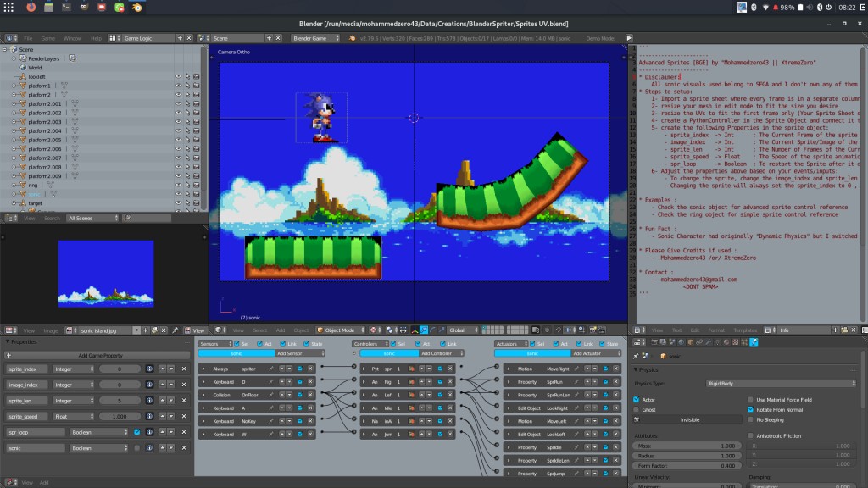Click the Physics tab icon in Properties editor
This screenshot has height=488, width=868.
click(754, 341)
